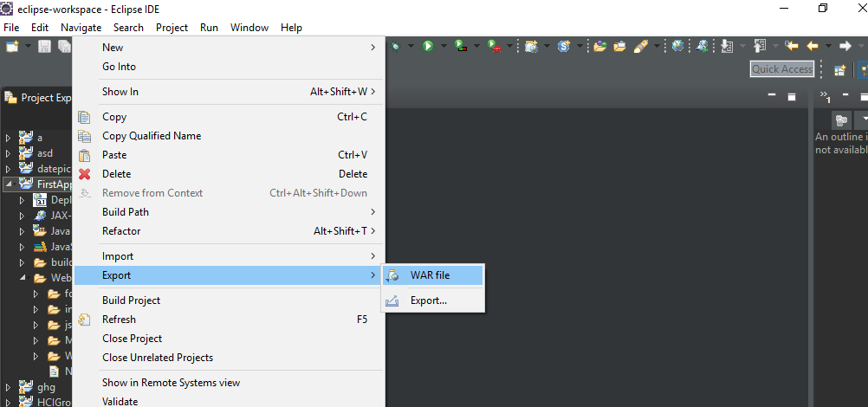Screen dimensions: 868x407
Task: Click the Search pen icon in toolbar
Action: 640,47
